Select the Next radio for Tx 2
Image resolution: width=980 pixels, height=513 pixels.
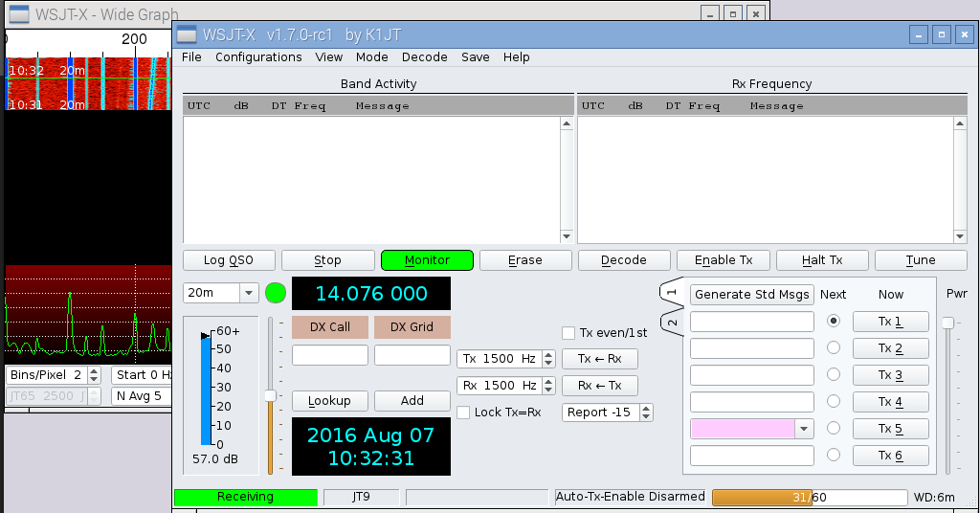(x=834, y=347)
